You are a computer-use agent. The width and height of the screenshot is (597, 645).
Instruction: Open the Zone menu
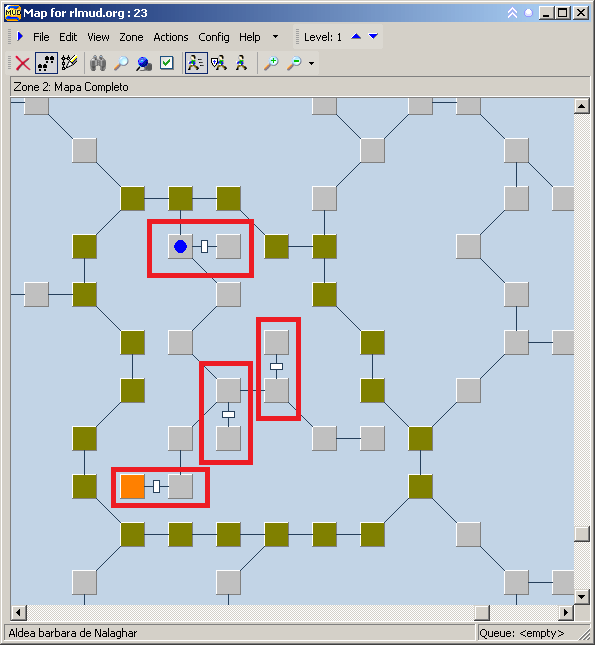click(131, 37)
